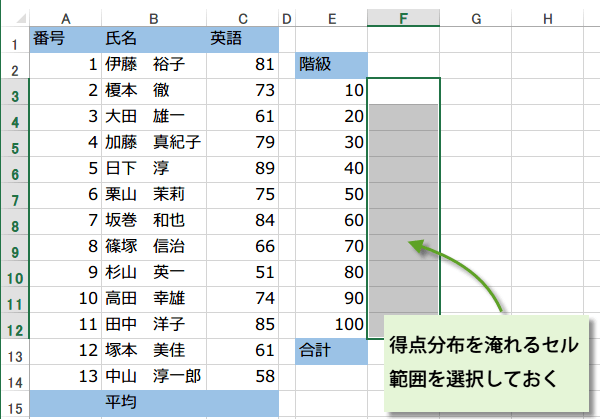Screen dimensions: 600x419
Task: Click English score 75
Action: point(243,196)
